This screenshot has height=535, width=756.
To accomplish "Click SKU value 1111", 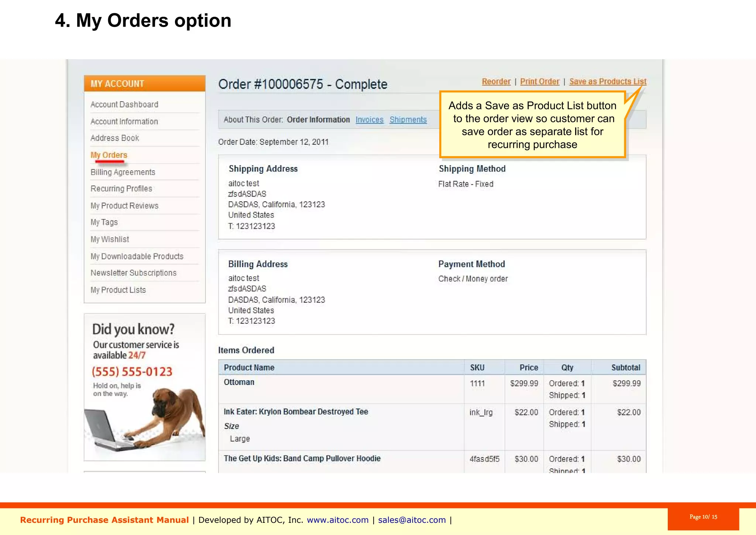I will [x=477, y=384].
